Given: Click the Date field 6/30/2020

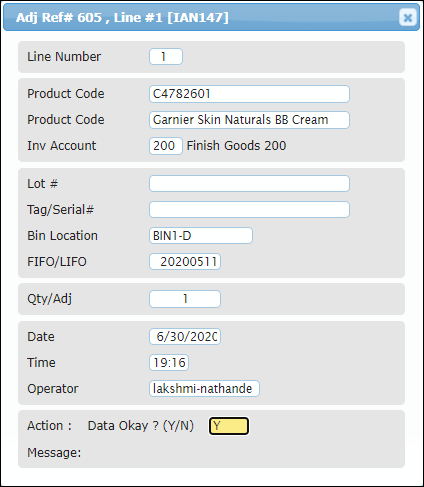Looking at the screenshot, I should (185, 337).
